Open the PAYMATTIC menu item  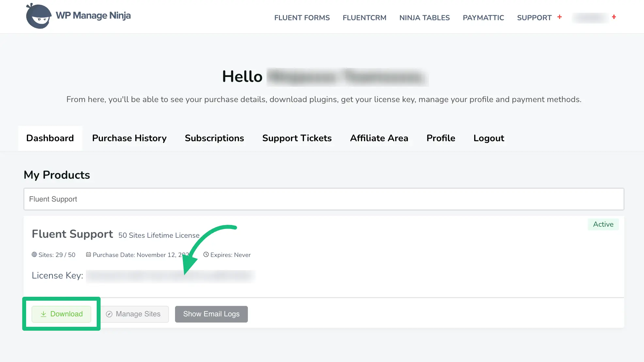coord(483,18)
